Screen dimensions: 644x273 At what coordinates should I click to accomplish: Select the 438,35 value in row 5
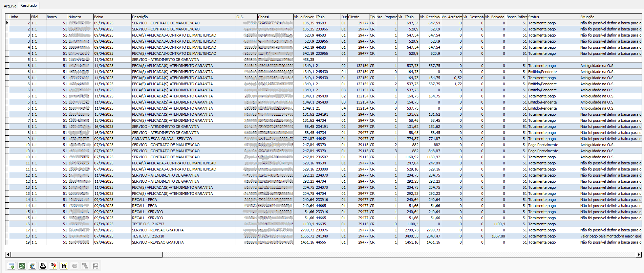(304, 60)
